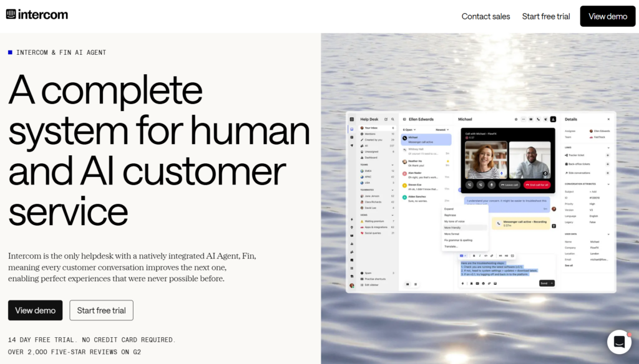Click the lightning shortcuts icon in composer
Image resolution: width=639 pixels, height=364 pixels.
point(462,284)
